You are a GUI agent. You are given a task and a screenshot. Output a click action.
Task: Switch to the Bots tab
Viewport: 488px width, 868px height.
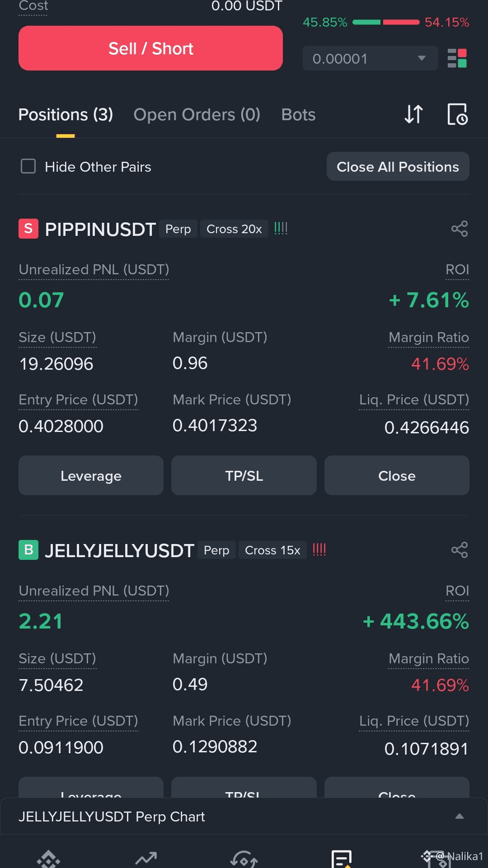click(298, 115)
